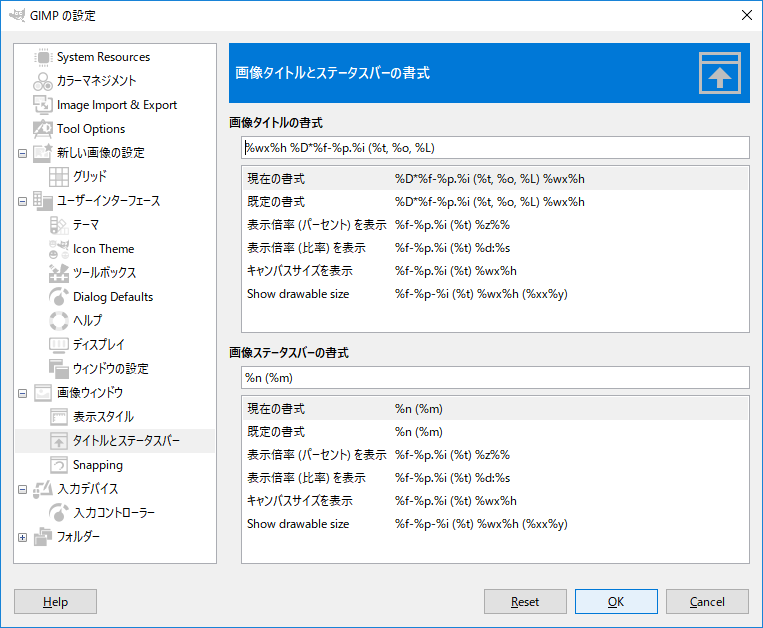Click the タイトルとステータスバー icon

59,441
